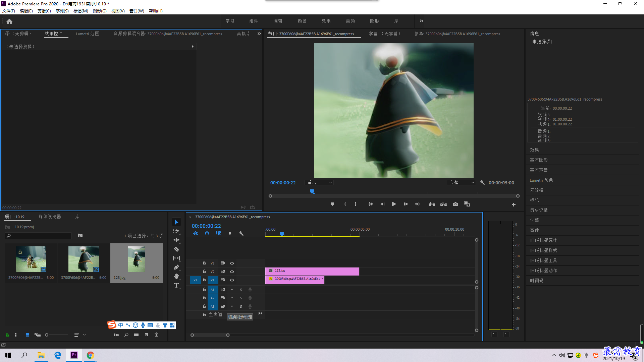Toggle timeline snapping magnet

point(207,233)
